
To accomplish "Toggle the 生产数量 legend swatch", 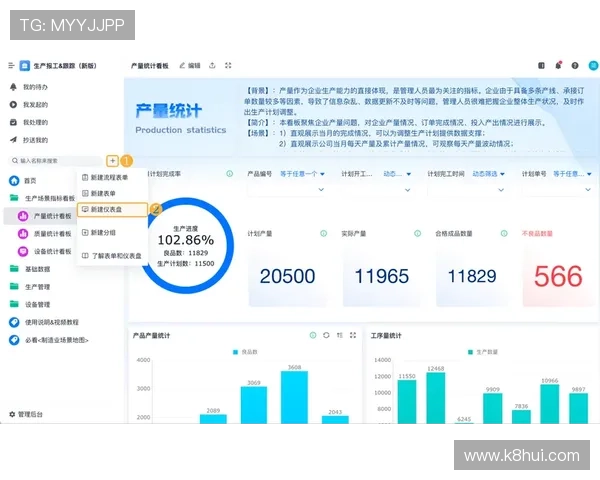I will [x=470, y=352].
